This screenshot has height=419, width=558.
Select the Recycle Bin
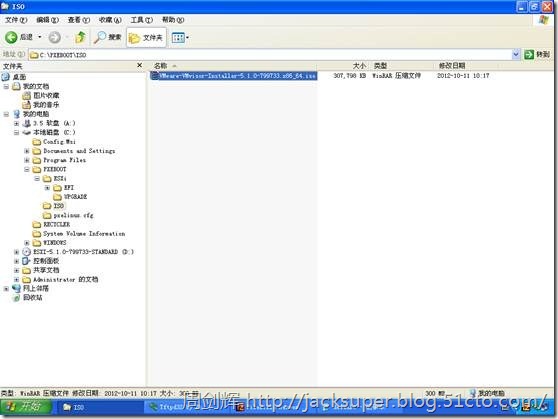pyautogui.click(x=32, y=298)
